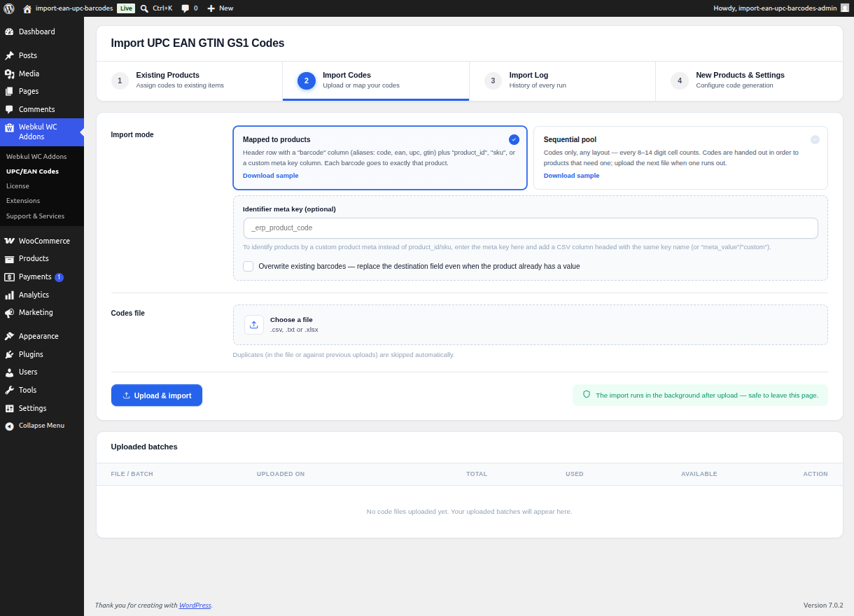Select step 2 Import Codes tab
This screenshot has width=854, height=616.
(376, 80)
